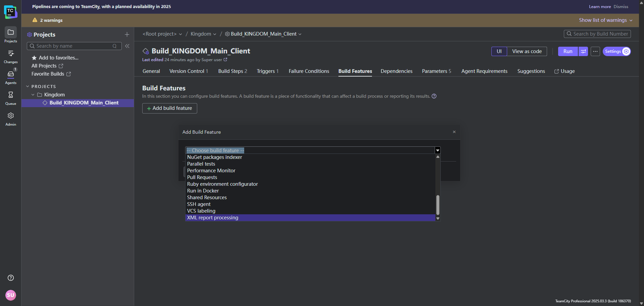Open the custom run options icon beside Run

[x=584, y=51]
